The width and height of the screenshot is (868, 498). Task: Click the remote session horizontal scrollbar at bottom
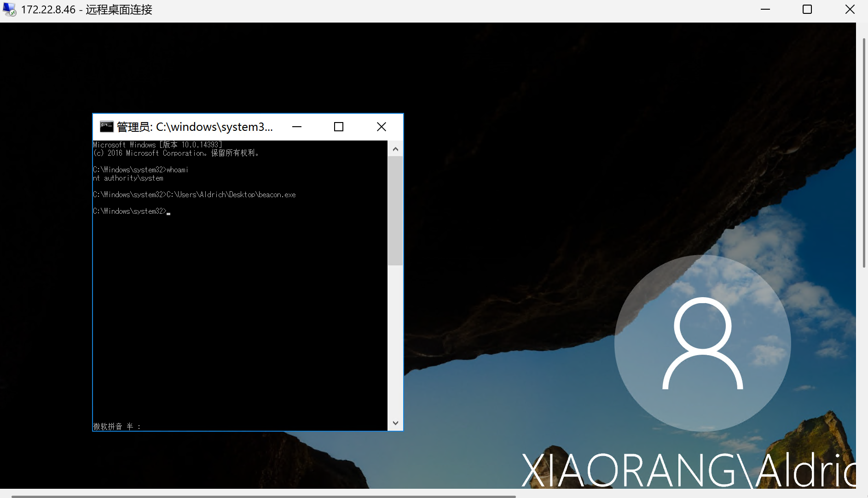point(263,496)
